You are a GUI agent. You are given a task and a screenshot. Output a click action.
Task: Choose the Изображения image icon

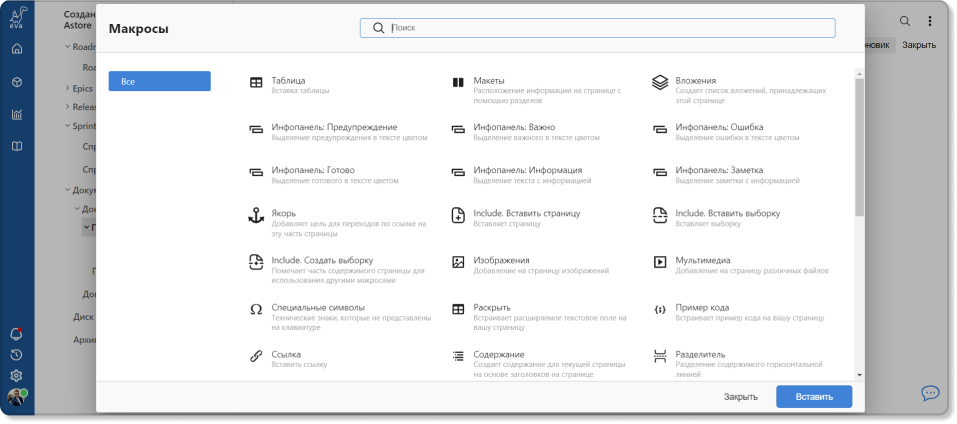(x=458, y=262)
